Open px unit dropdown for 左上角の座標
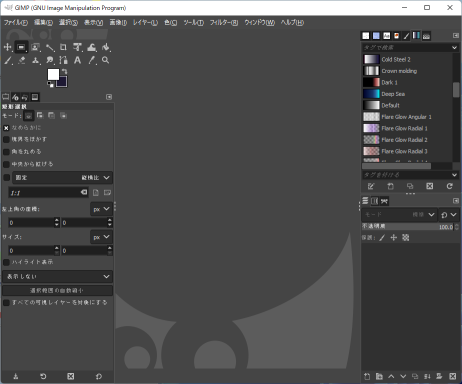 101,209
